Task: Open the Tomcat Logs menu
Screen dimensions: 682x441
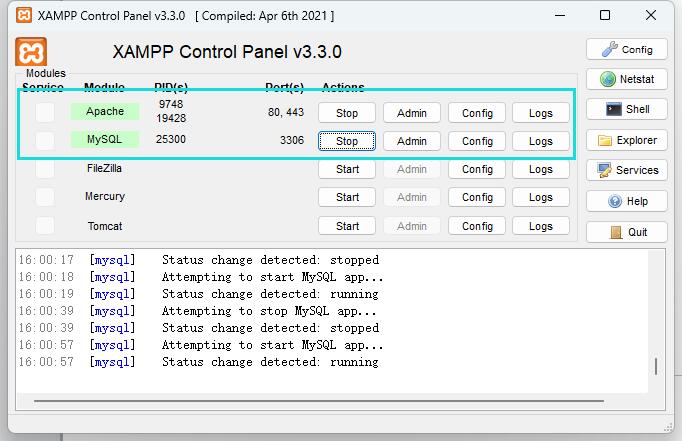Action: (x=541, y=226)
